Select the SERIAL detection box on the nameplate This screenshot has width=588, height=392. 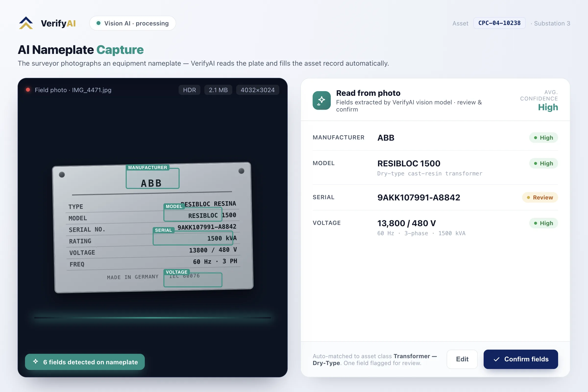click(193, 238)
